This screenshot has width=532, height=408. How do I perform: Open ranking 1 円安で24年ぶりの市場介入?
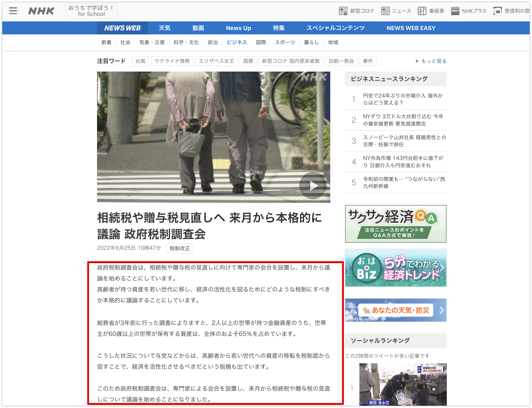396,99
